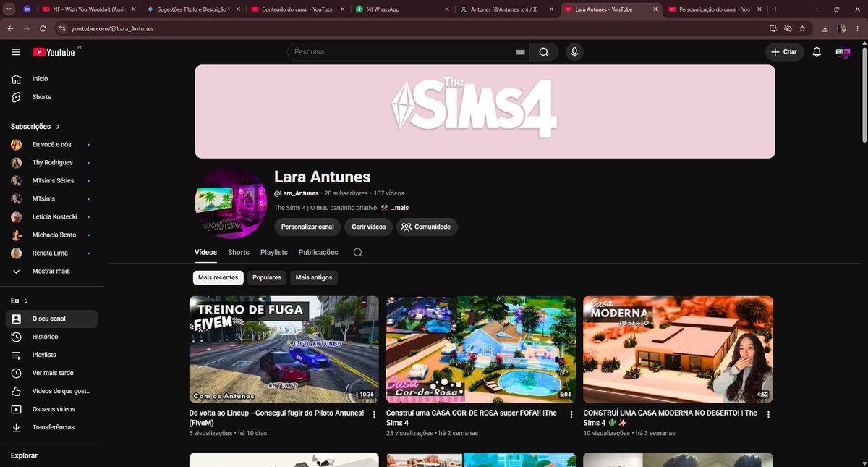This screenshot has height=467, width=868.
Task: Expand the Eu section header
Action: pos(20,300)
